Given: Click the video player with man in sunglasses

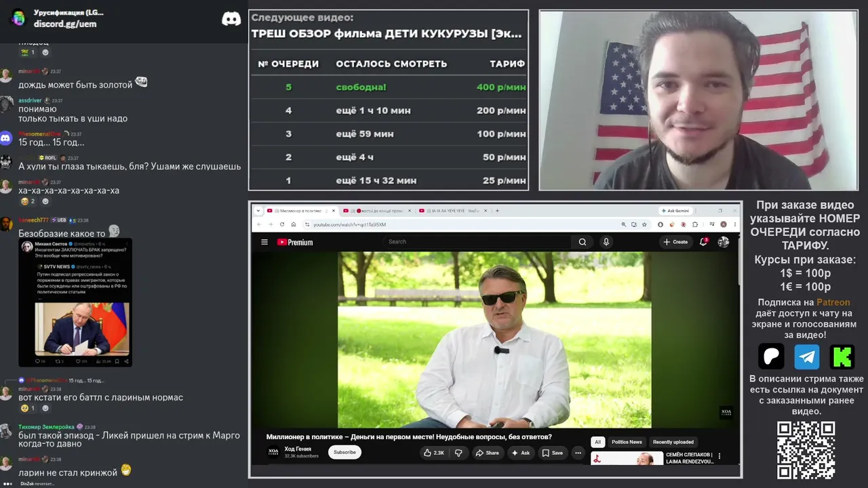Looking at the screenshot, I should click(494, 340).
